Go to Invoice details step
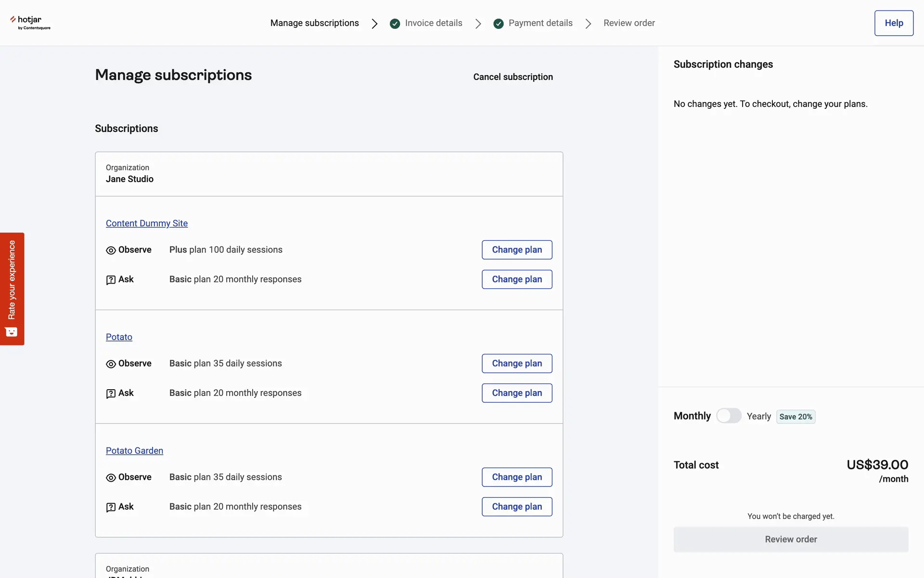This screenshot has height=578, width=924. click(x=433, y=23)
